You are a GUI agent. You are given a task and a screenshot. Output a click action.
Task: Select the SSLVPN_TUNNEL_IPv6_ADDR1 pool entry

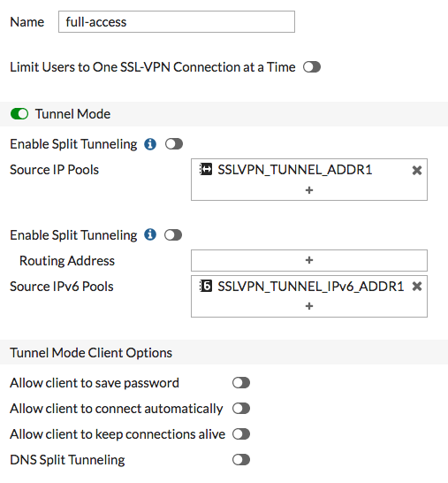[x=310, y=287]
